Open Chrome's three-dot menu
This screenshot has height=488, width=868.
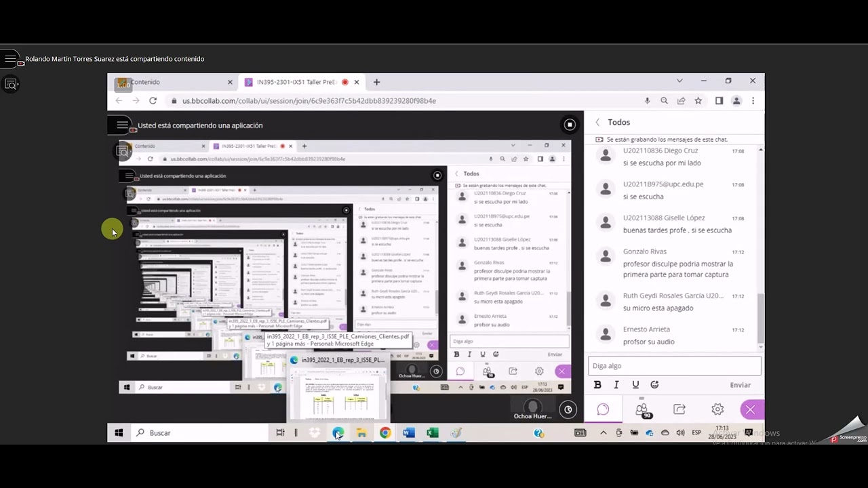tap(753, 100)
